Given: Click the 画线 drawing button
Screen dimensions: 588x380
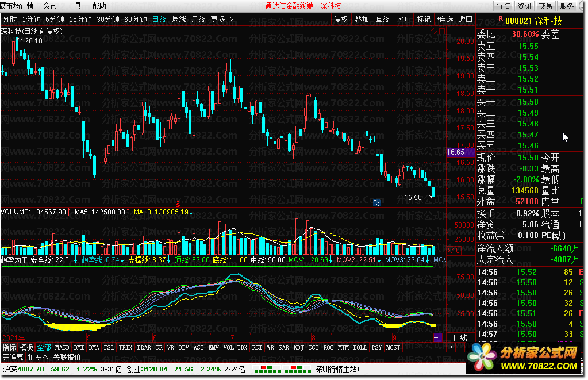Looking at the screenshot, I should [382, 19].
